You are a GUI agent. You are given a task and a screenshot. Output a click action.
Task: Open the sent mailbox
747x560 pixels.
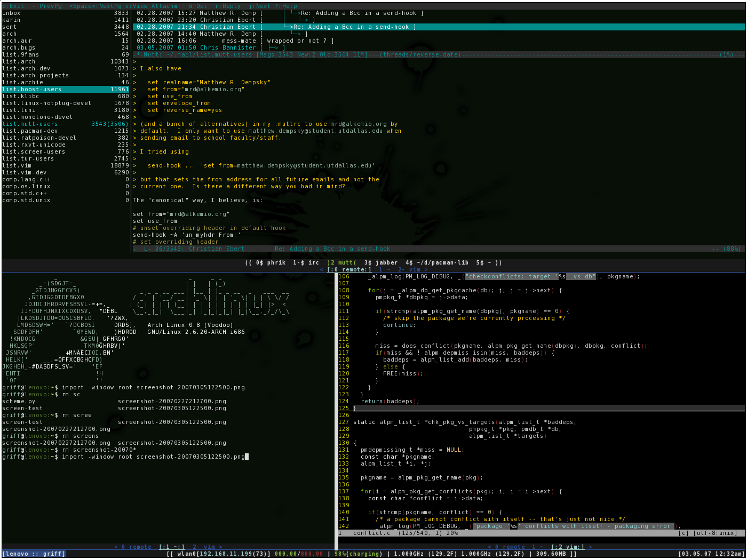pyautogui.click(x=66, y=27)
